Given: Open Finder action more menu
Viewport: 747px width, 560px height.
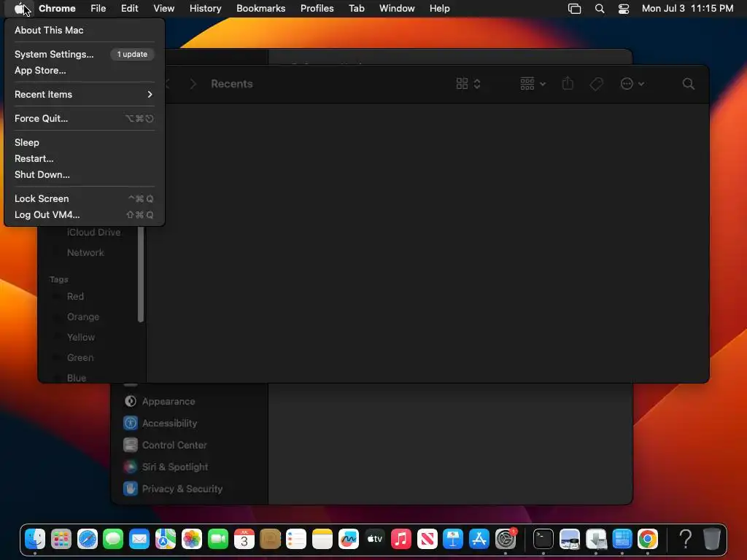Looking at the screenshot, I should point(632,84).
